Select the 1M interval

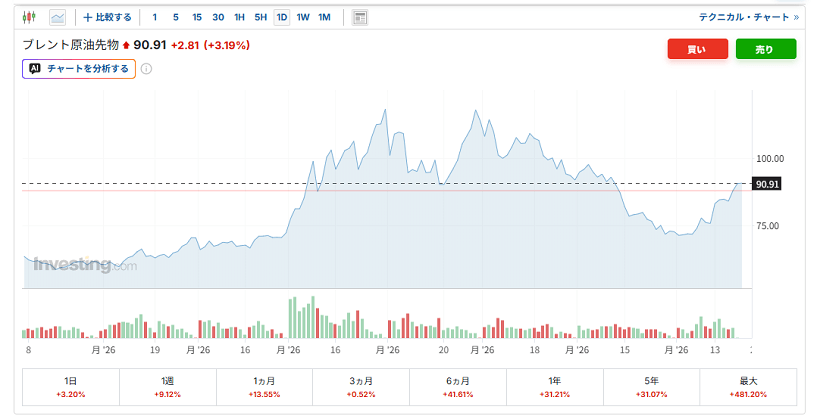pos(324,17)
